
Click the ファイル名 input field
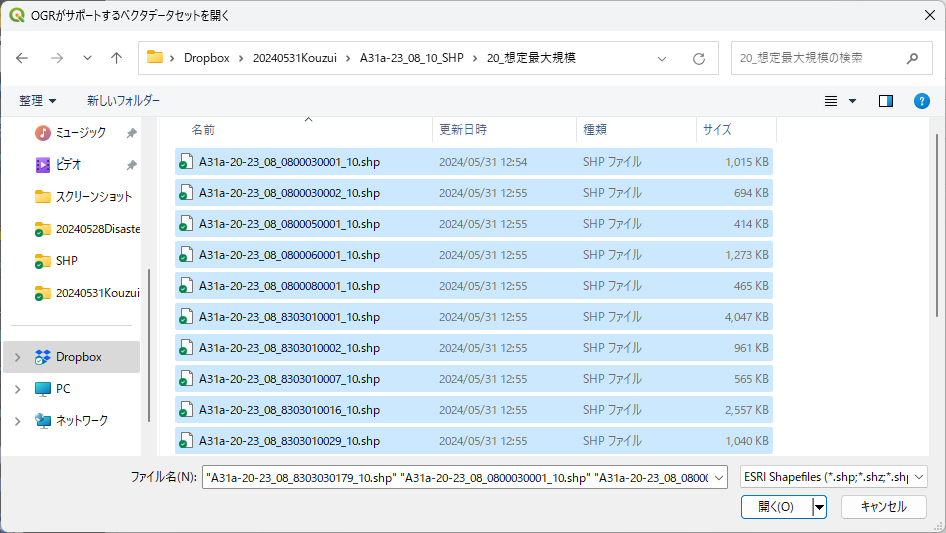tap(455, 477)
